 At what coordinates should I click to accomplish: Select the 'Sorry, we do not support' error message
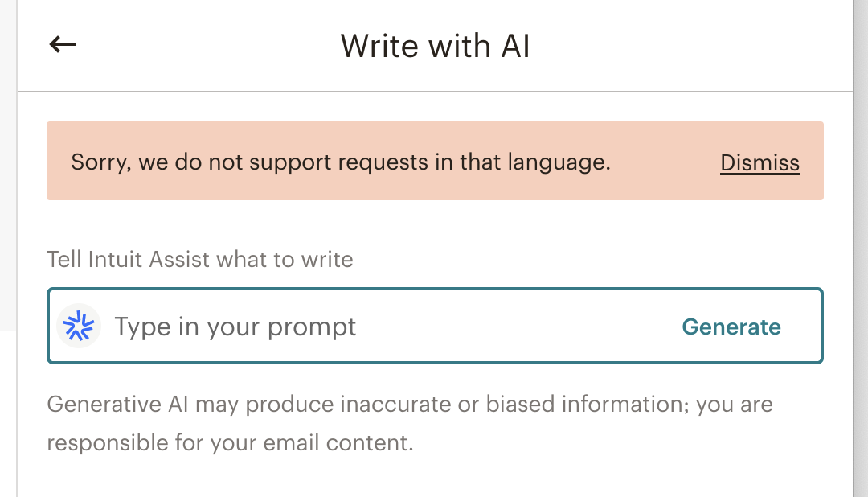click(341, 162)
